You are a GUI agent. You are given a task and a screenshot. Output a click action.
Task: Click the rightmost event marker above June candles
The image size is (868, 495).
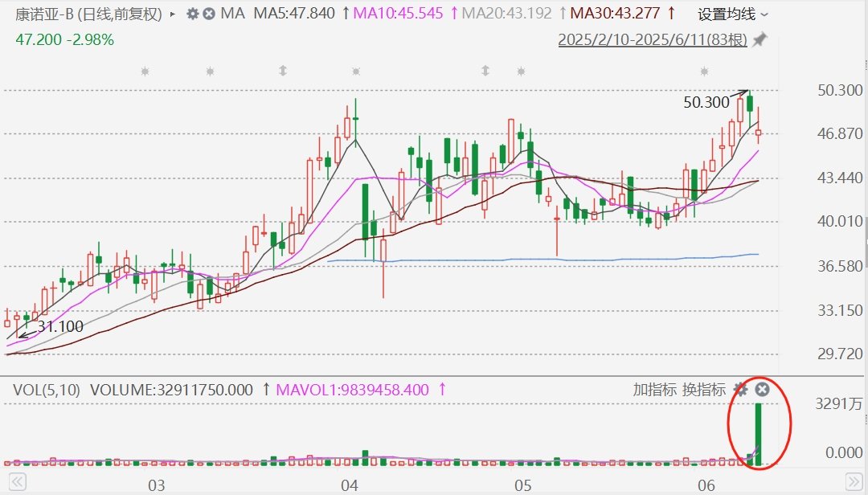705,72
